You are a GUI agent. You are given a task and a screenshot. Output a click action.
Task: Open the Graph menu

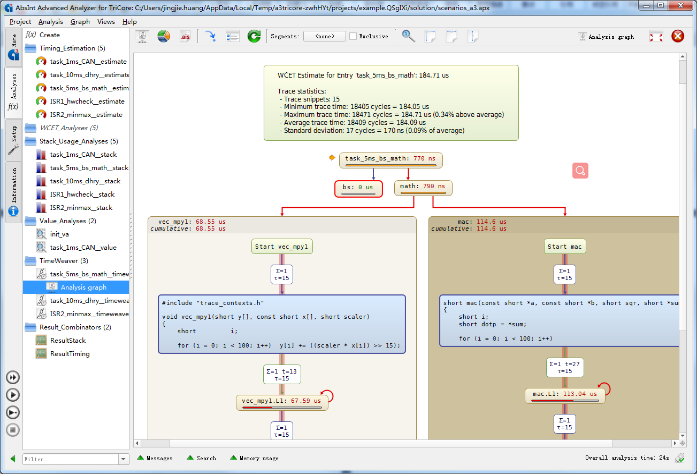click(80, 21)
